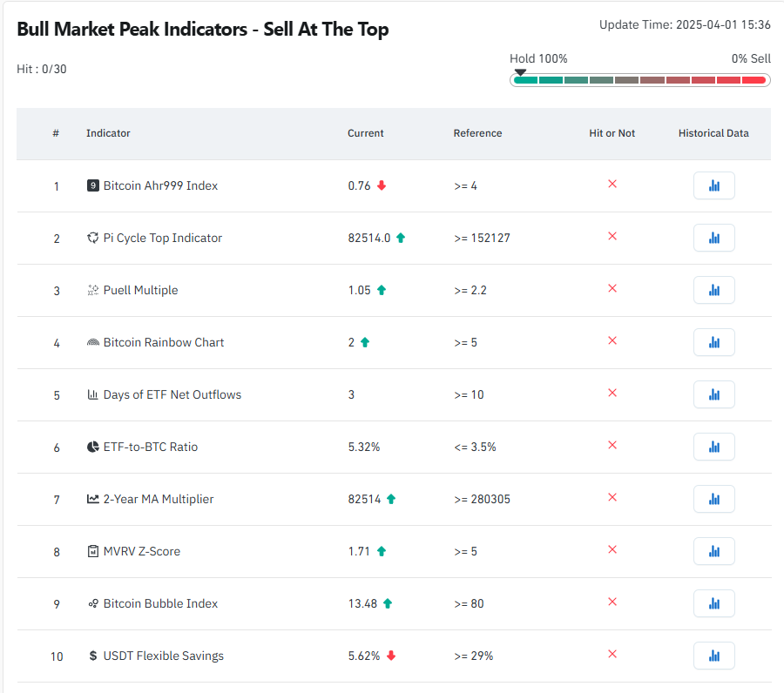Click the dollar icon beside USDT Flexible Savings

pyautogui.click(x=93, y=656)
